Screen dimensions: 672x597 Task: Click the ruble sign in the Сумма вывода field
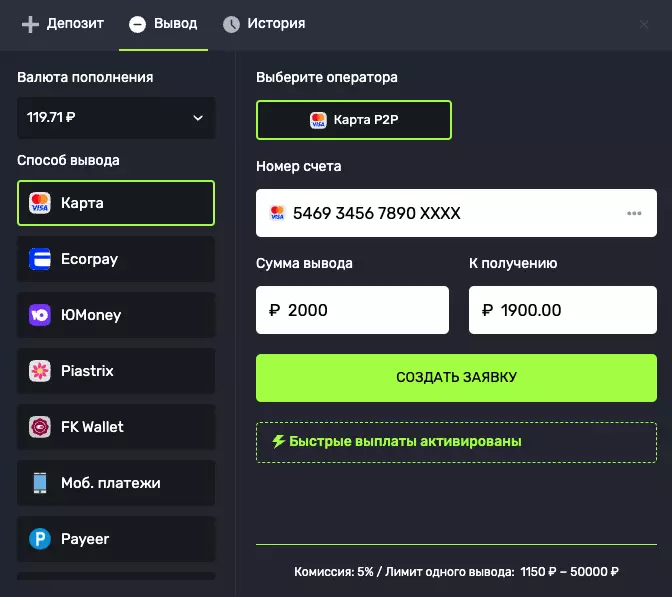click(274, 310)
